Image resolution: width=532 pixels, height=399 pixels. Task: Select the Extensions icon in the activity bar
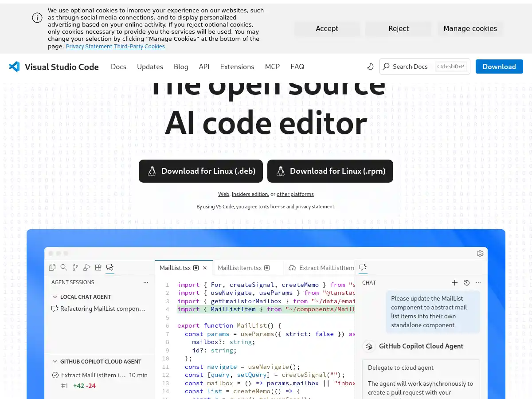point(98,267)
